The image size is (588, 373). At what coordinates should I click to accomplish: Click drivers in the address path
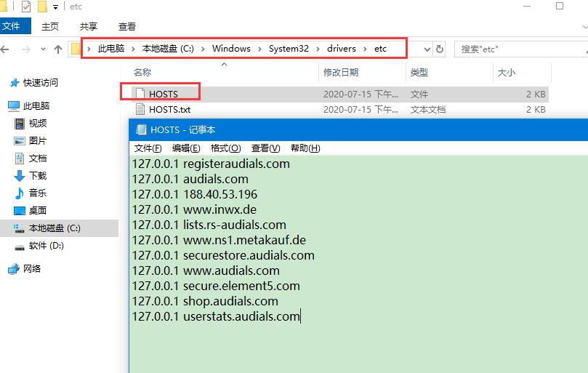(342, 49)
